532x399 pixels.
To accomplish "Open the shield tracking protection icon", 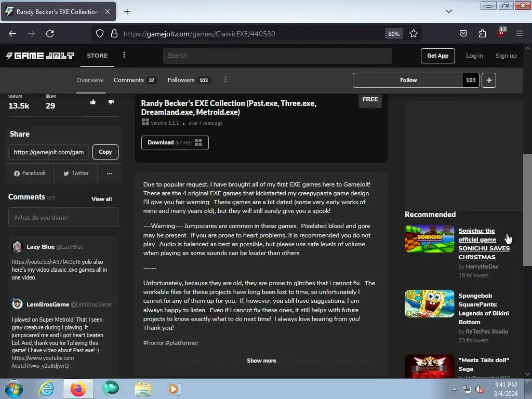I will (x=99, y=34).
